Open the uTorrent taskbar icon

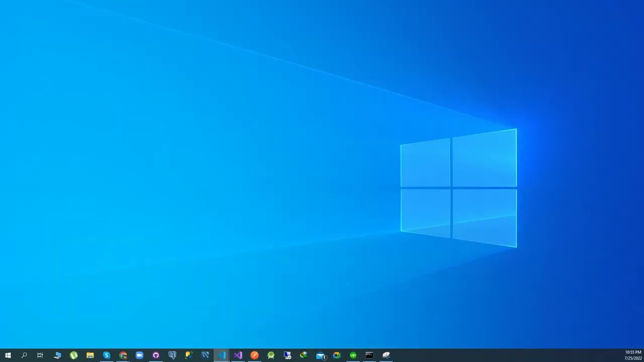tap(74, 355)
